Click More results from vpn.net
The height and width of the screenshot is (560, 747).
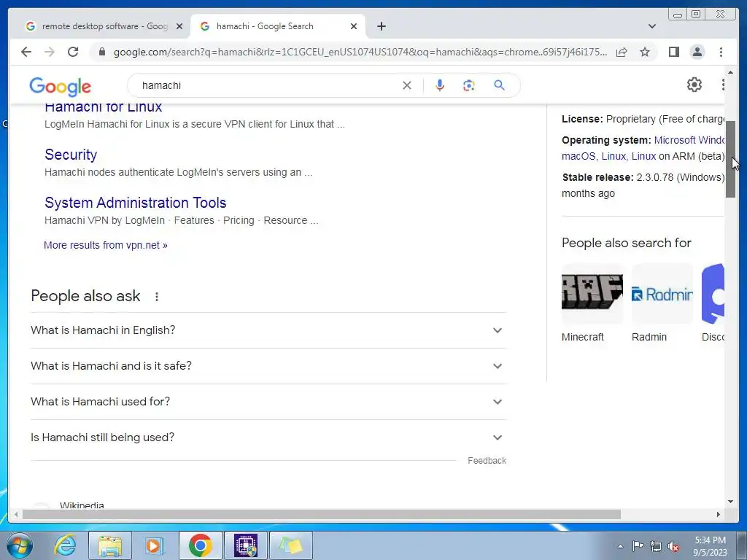point(106,245)
